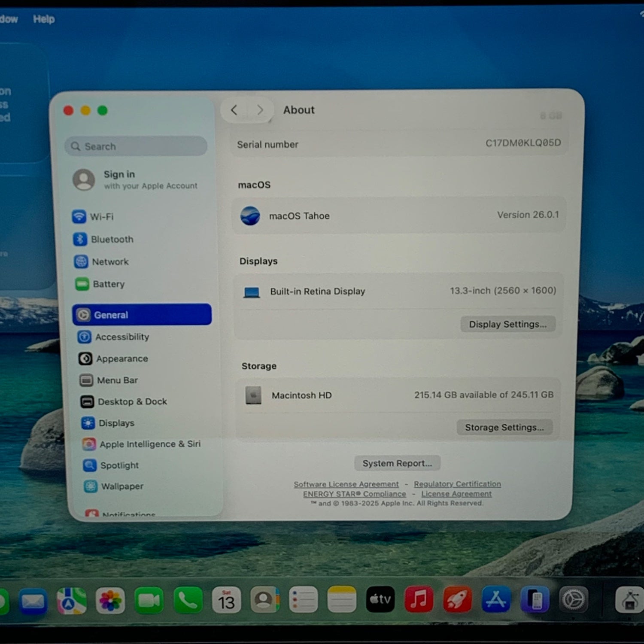Image resolution: width=644 pixels, height=644 pixels.
Task: Open Accessibility via its blue icon
Action: (x=84, y=337)
